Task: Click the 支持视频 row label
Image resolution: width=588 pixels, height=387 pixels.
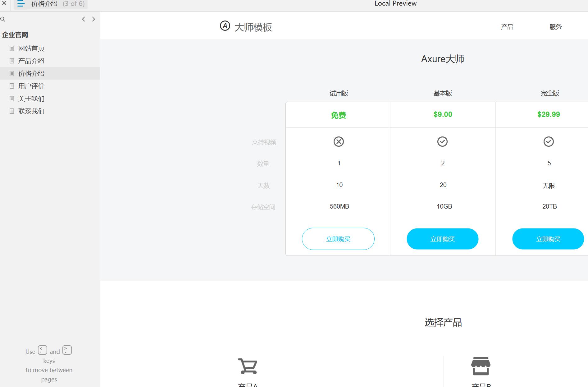Action: pos(264,142)
